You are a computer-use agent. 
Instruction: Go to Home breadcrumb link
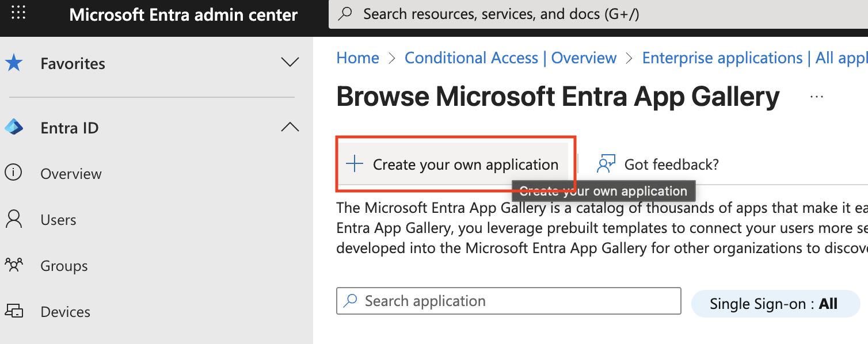point(358,58)
